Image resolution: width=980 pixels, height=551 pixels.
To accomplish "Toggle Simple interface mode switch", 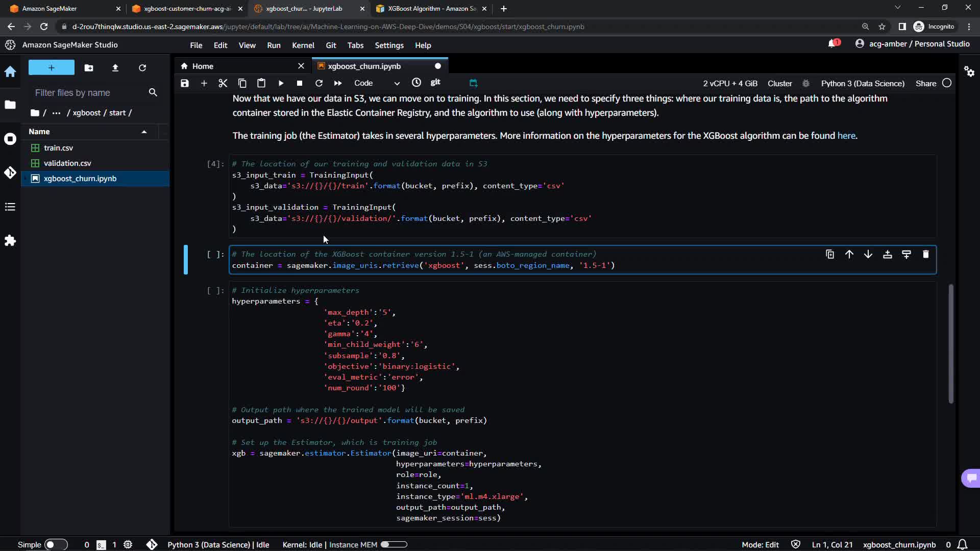I will tap(56, 544).
